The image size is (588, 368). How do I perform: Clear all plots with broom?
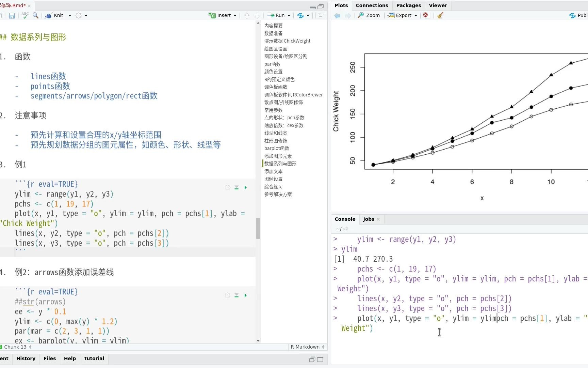click(x=440, y=15)
